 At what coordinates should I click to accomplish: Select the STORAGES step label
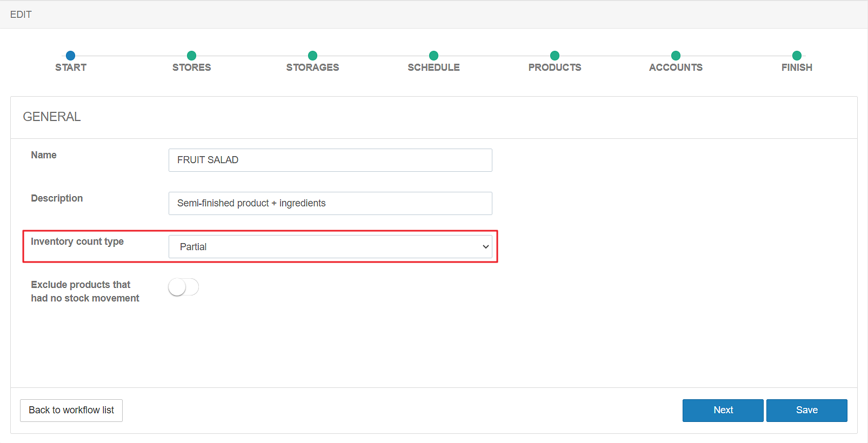pyautogui.click(x=312, y=68)
